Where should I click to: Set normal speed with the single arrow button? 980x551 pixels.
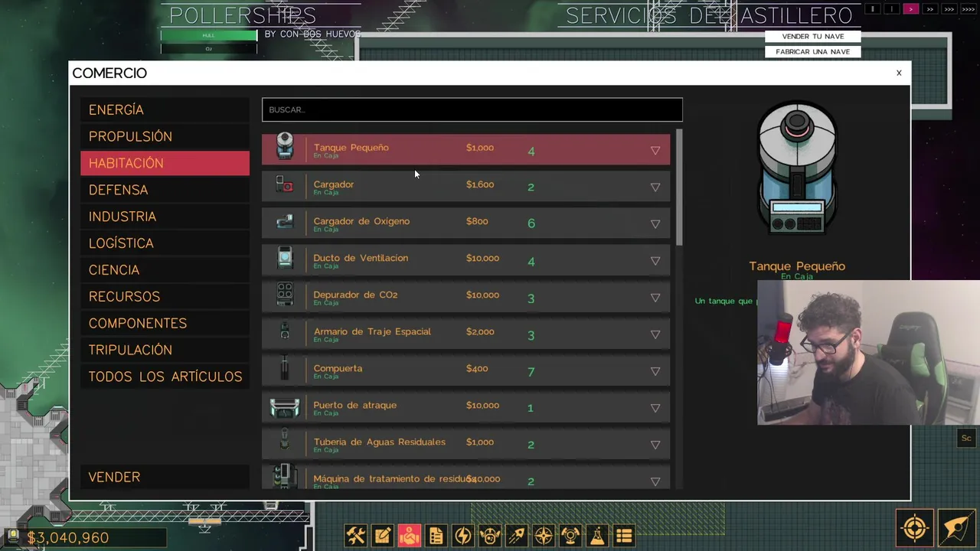click(910, 9)
